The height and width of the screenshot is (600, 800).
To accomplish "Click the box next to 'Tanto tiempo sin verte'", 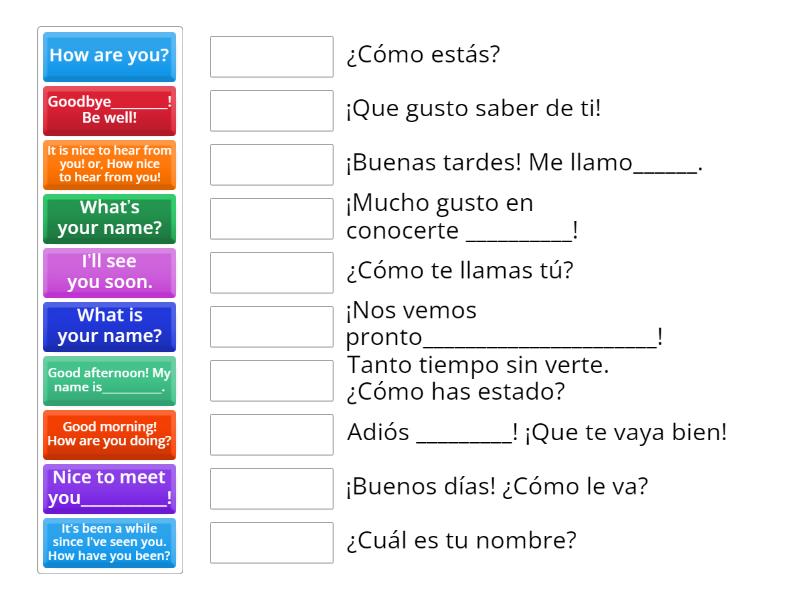I will pyautogui.click(x=272, y=380).
